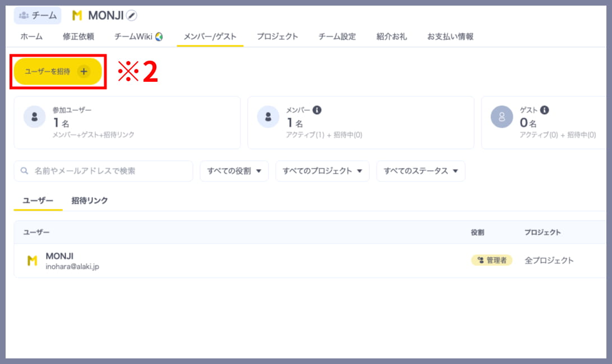Click アクティブ(1) + 招待中(0) text
The width and height of the screenshot is (612, 364).
pos(324,135)
